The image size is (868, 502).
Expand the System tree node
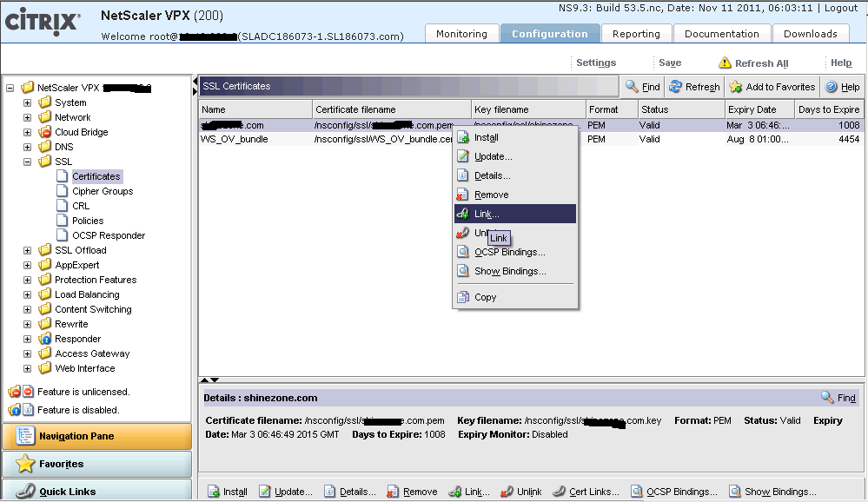(x=28, y=102)
